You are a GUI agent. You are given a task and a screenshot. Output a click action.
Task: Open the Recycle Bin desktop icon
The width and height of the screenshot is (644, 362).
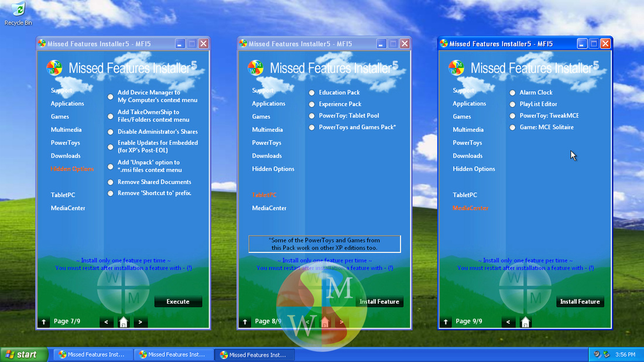point(18,13)
